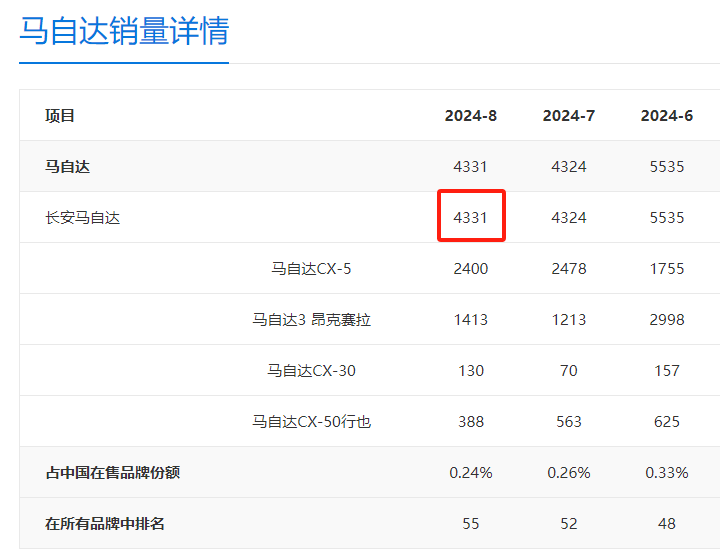This screenshot has width=720, height=557.
Task: Select brand ranking value 52
Action: (568, 523)
